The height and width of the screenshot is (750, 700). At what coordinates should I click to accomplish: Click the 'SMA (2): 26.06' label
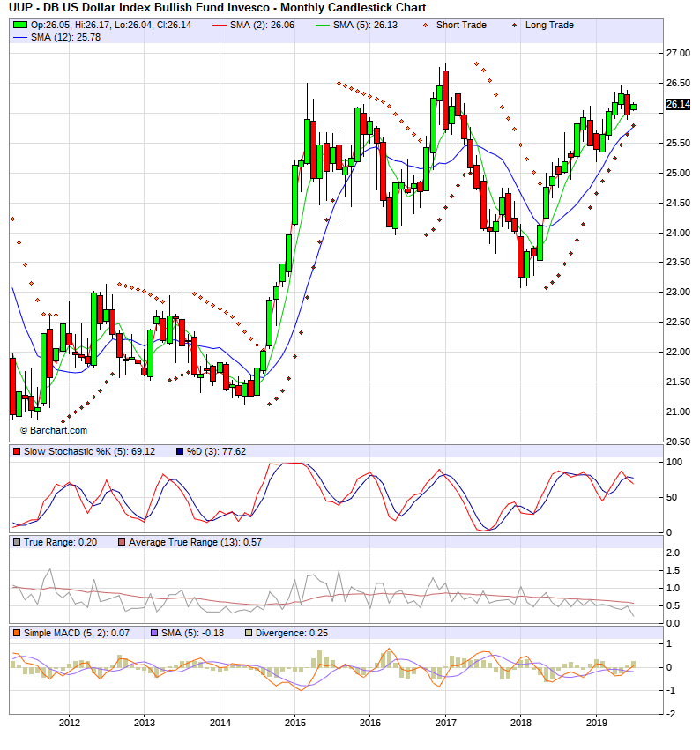pos(262,26)
